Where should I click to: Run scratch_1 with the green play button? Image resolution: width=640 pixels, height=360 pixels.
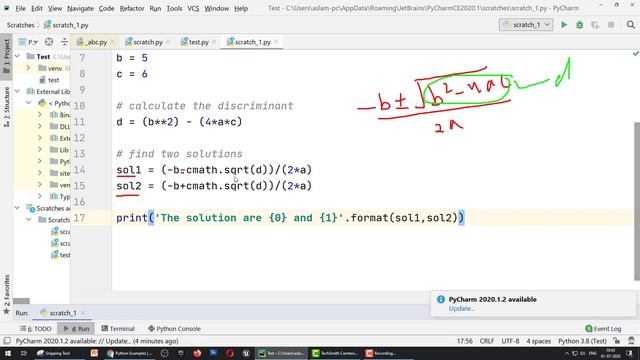click(564, 25)
